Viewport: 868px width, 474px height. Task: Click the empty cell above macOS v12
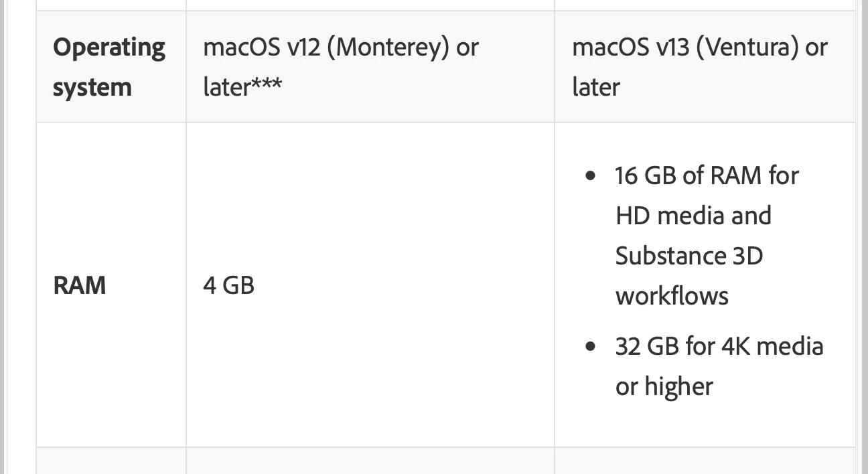370,5
